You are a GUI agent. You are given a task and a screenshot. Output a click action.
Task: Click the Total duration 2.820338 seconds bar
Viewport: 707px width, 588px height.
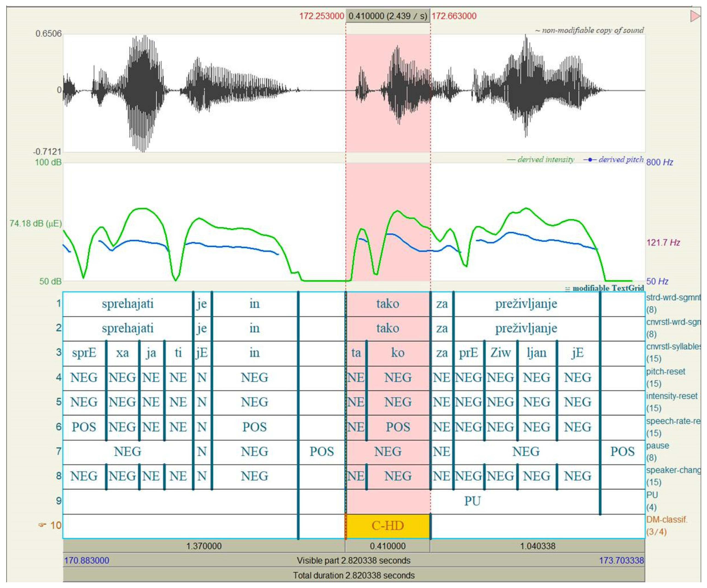coord(353,575)
